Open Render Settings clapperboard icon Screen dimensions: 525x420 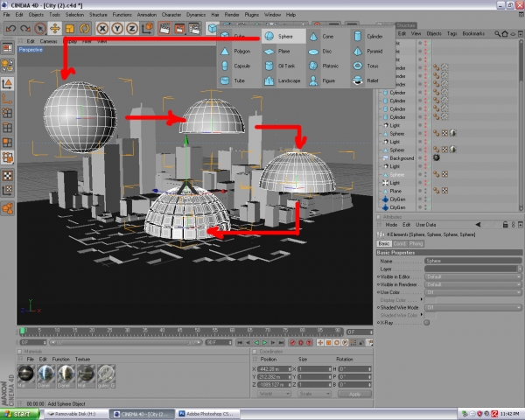(x=194, y=29)
